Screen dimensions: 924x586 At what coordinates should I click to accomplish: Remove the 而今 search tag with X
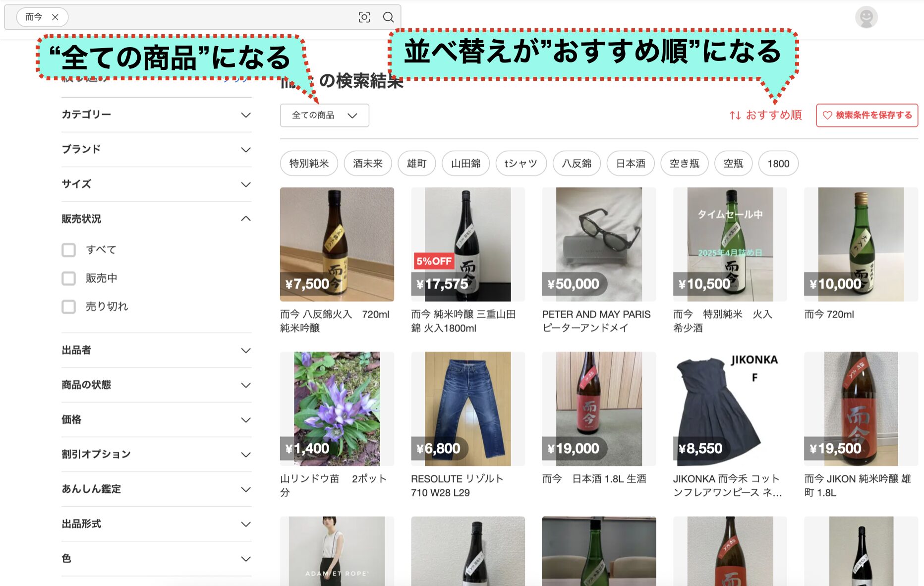click(x=56, y=17)
